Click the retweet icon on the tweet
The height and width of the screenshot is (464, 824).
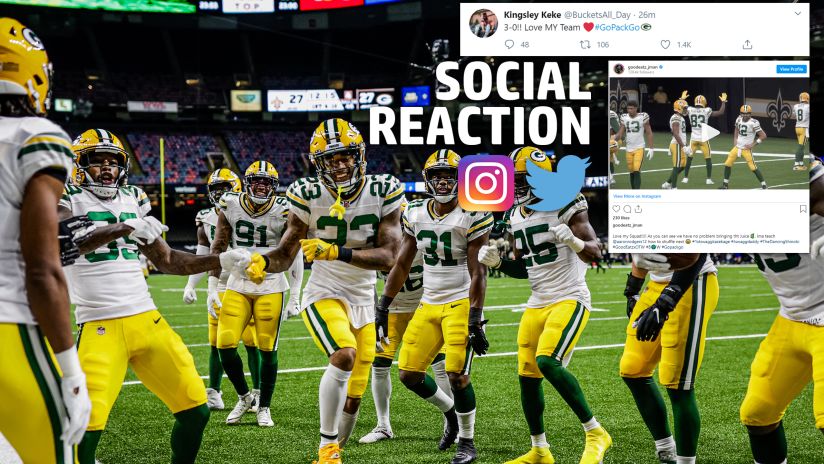[585, 45]
